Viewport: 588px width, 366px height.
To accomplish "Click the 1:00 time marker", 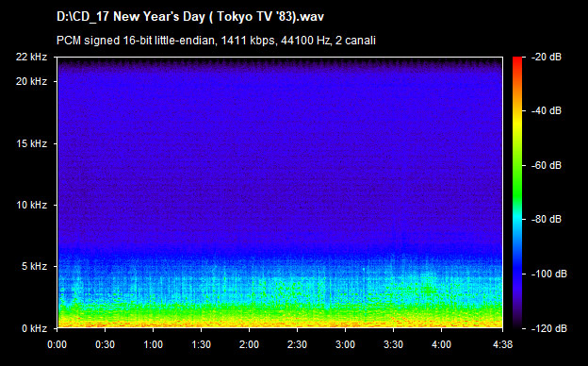I will click(153, 344).
